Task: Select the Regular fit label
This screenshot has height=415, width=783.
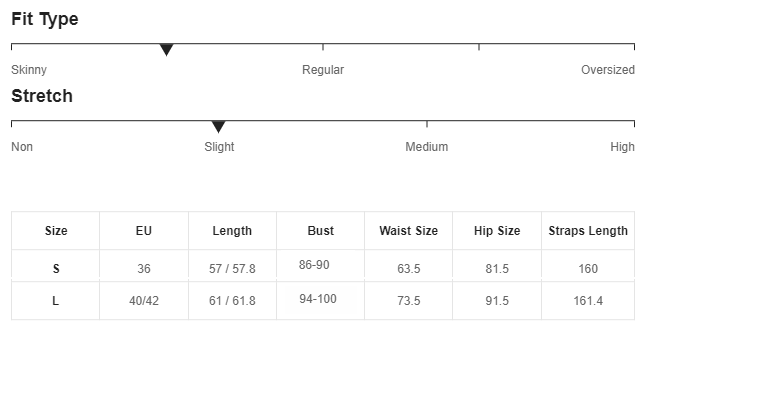Action: coord(323,70)
